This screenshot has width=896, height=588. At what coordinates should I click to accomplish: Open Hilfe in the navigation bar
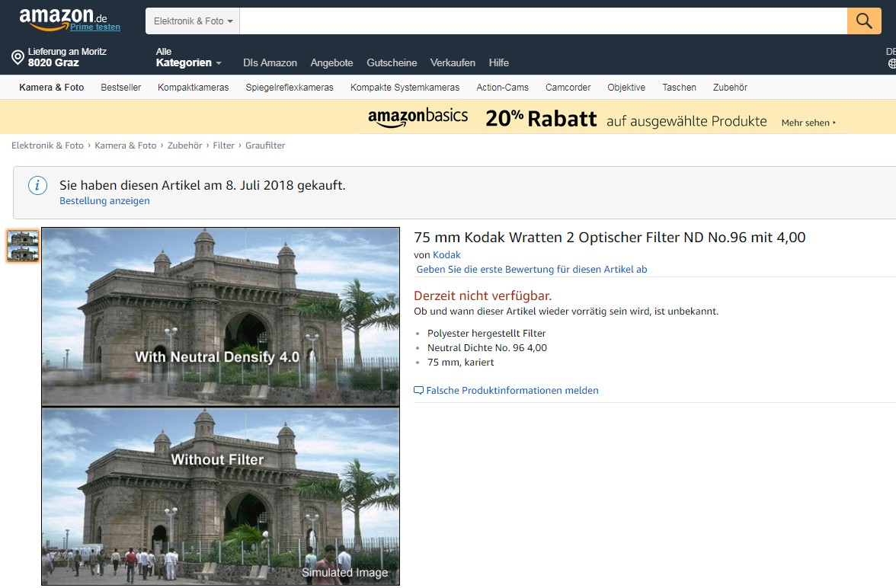click(x=498, y=63)
